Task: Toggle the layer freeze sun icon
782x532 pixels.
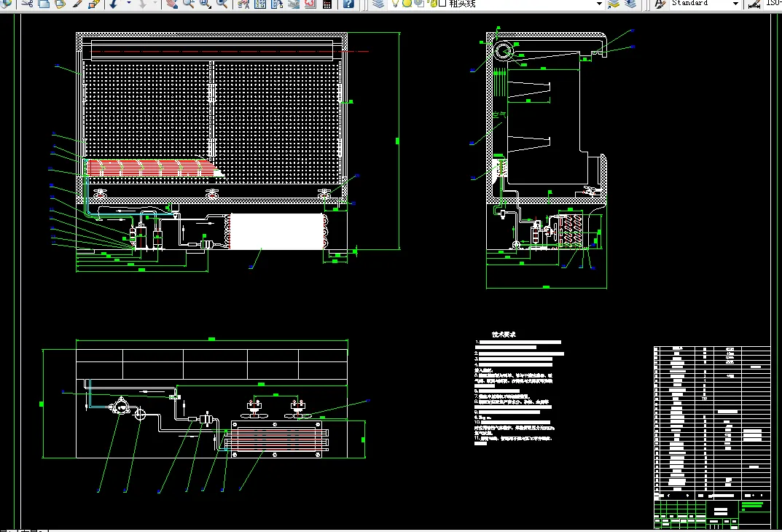Action: [x=407, y=3]
